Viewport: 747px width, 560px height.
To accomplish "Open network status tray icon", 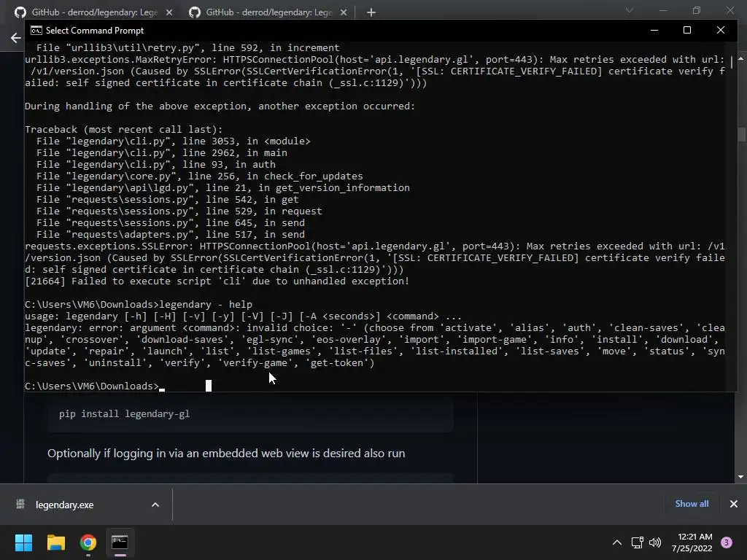I will (x=637, y=542).
